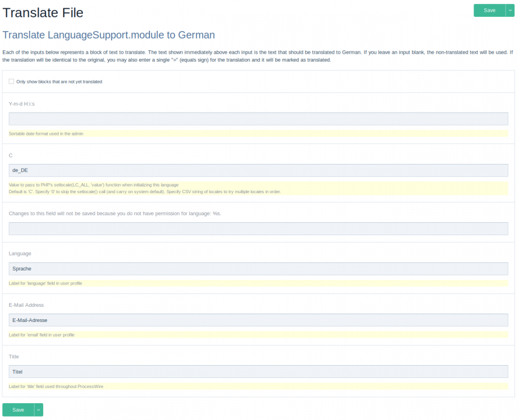Click the input containing Sprache
Image resolution: width=519 pixels, height=420 pixels.
[258, 269]
